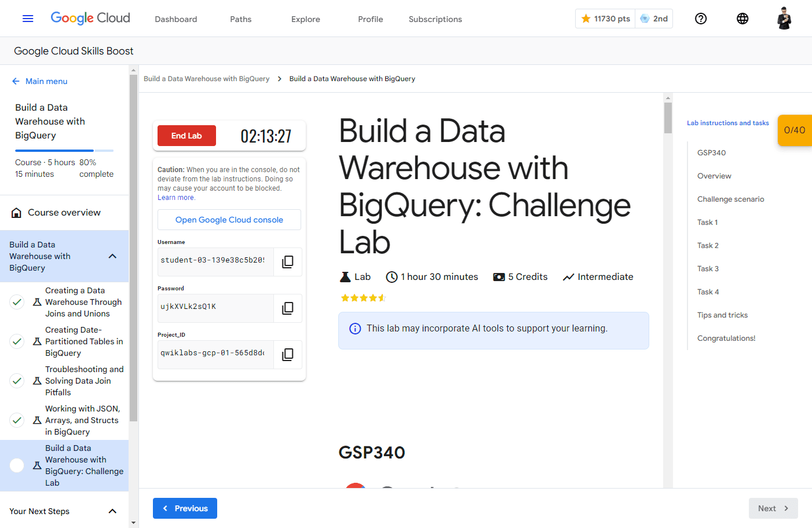Image resolution: width=812 pixels, height=528 pixels.
Task: Click the Lab flask icon under the title
Action: [345, 277]
